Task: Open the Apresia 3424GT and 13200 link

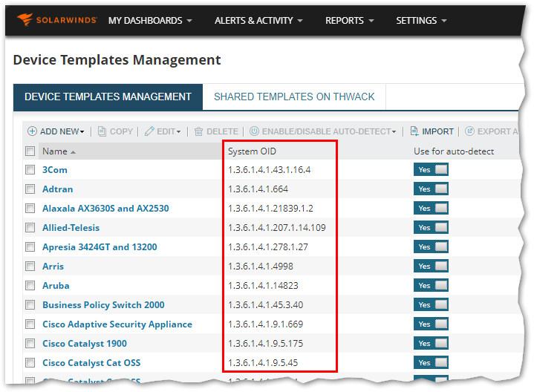Action: click(100, 247)
